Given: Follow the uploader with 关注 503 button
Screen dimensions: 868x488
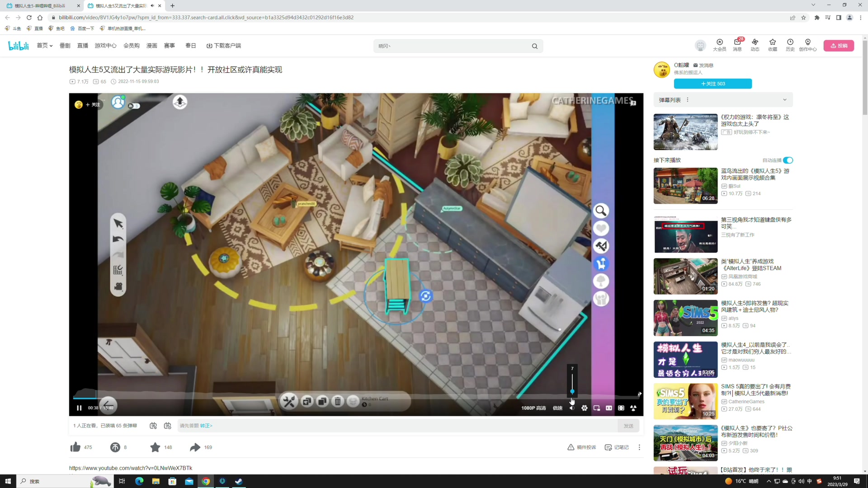Looking at the screenshot, I should coord(713,84).
